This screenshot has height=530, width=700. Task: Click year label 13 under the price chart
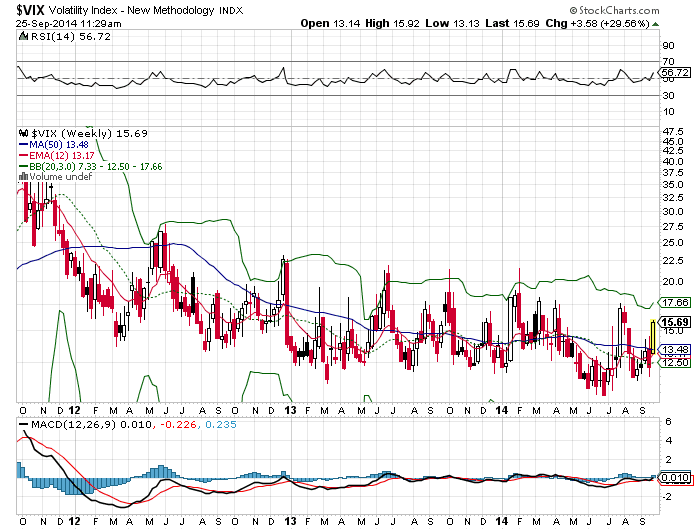click(x=291, y=410)
